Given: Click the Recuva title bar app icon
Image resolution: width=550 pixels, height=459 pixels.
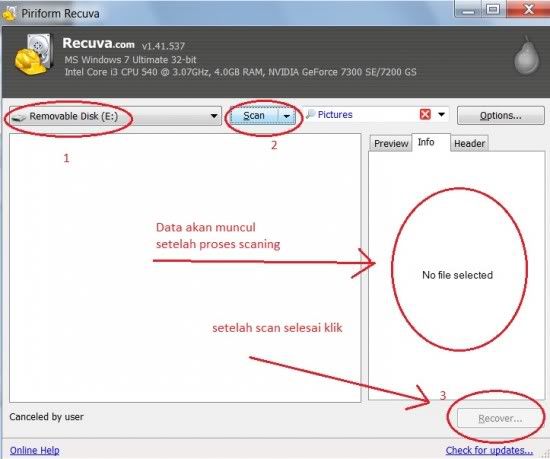Looking at the screenshot, I should 9,13.
